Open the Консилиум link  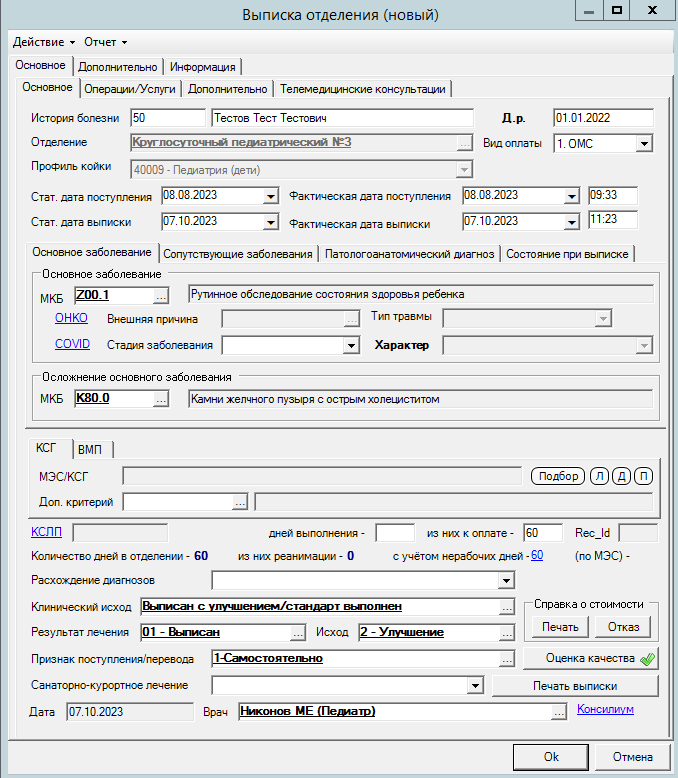(605, 709)
